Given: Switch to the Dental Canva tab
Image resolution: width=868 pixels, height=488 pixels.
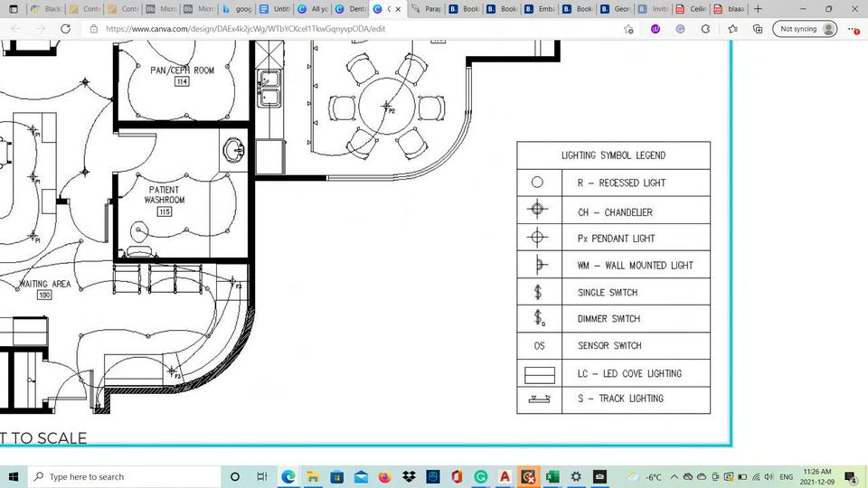Looking at the screenshot, I should pos(351,9).
